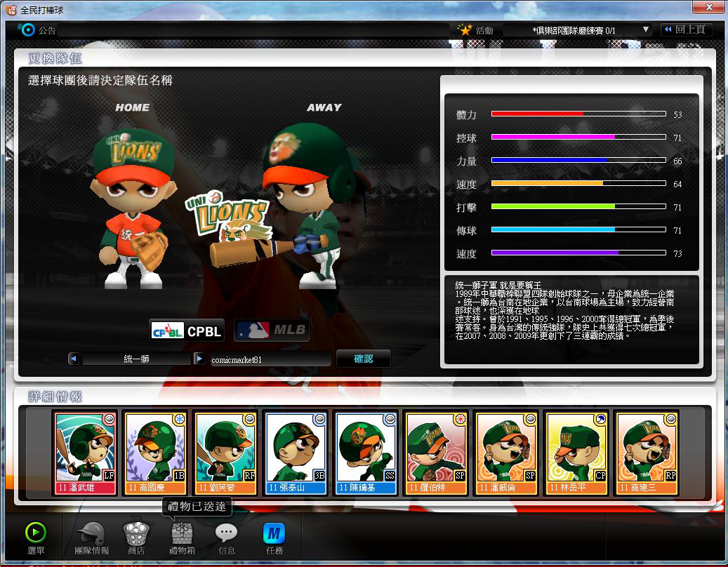The height and width of the screenshot is (567, 728).
Task: Confirm team with the 確認 button
Action: (363, 359)
